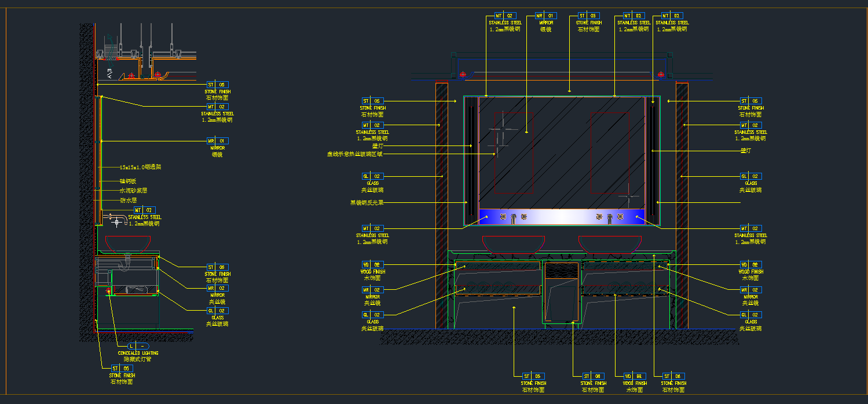Click the left vessel basin in the elevation
Viewport: 868px width, 404px height.
point(514,243)
